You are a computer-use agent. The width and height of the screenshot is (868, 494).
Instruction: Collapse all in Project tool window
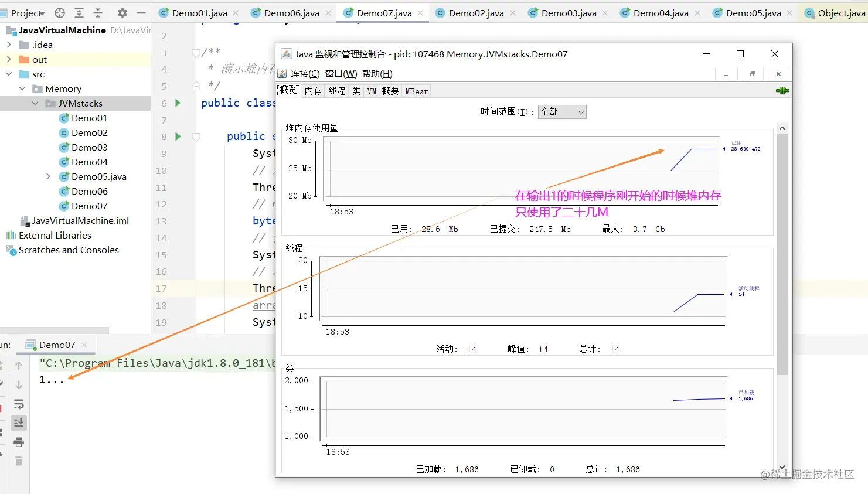click(x=98, y=13)
